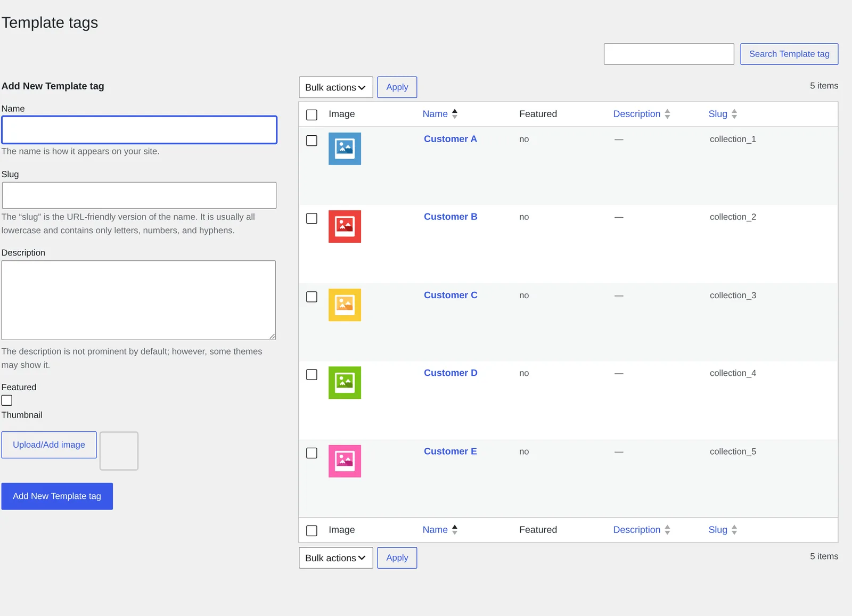The height and width of the screenshot is (616, 852).
Task: Submit with Add New Template tag button
Action: click(57, 496)
